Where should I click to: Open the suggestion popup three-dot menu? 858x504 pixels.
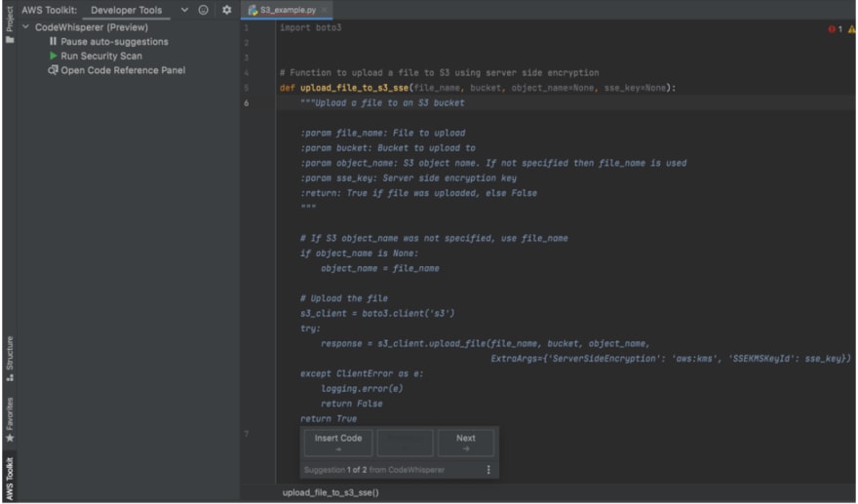(x=488, y=470)
